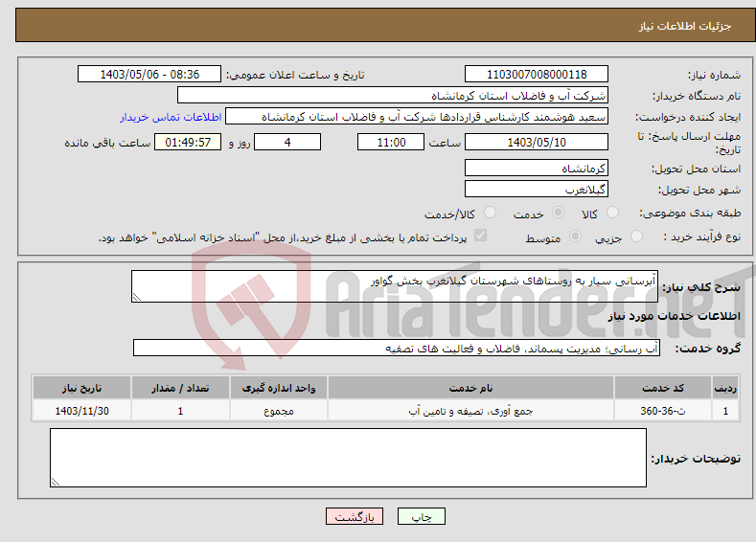Click the buyer organization name field

click(393, 96)
